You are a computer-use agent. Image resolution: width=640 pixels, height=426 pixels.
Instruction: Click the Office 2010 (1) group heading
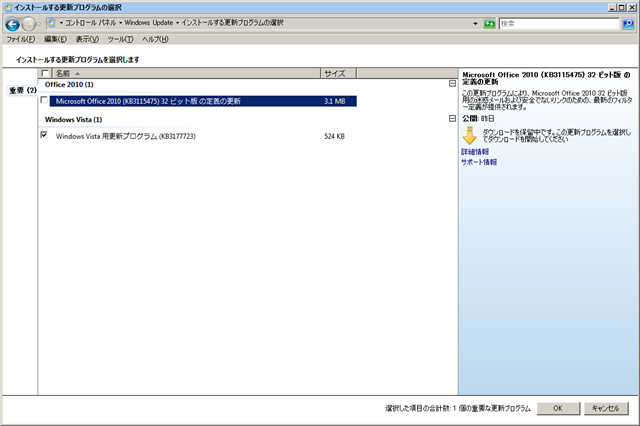(x=69, y=84)
